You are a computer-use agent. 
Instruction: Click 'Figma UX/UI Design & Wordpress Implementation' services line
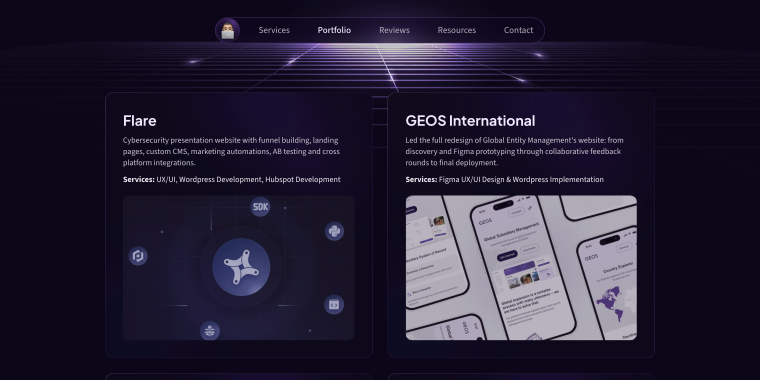point(521,179)
